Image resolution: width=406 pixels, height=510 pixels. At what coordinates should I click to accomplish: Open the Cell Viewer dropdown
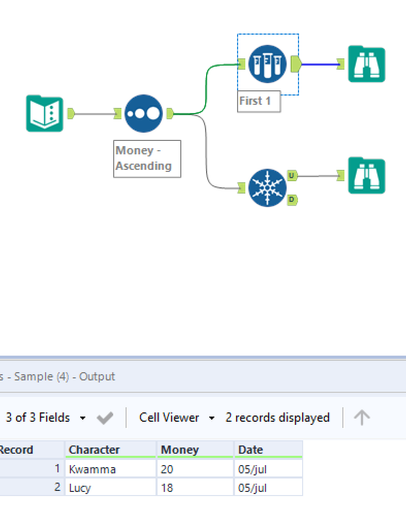point(176,418)
